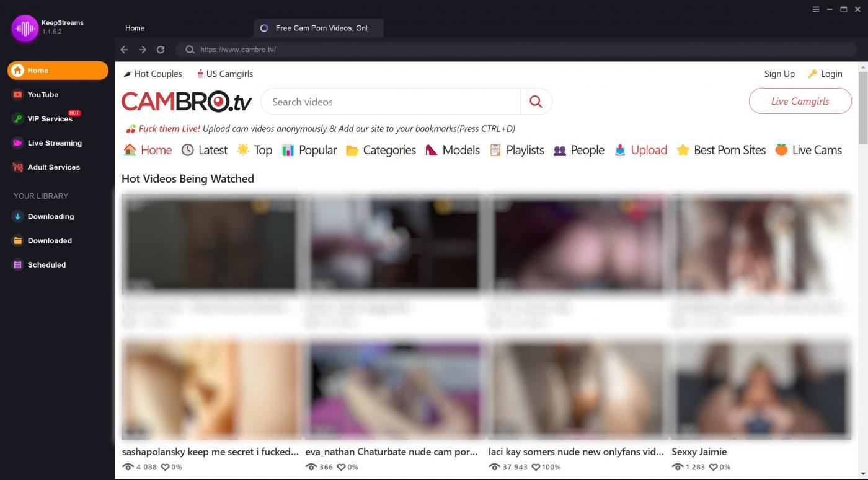
Task: Reload the page with the refresh icon
Action: [161, 50]
